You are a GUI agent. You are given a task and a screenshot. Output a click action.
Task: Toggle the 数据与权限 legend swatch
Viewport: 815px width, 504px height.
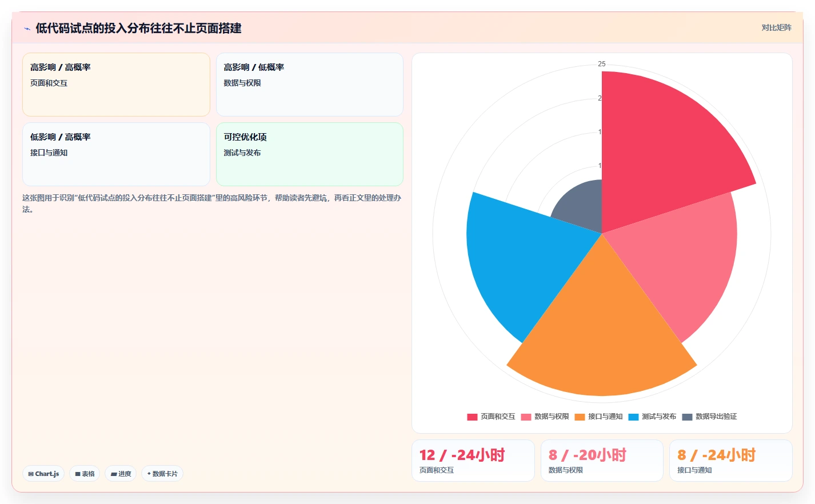pyautogui.click(x=526, y=417)
